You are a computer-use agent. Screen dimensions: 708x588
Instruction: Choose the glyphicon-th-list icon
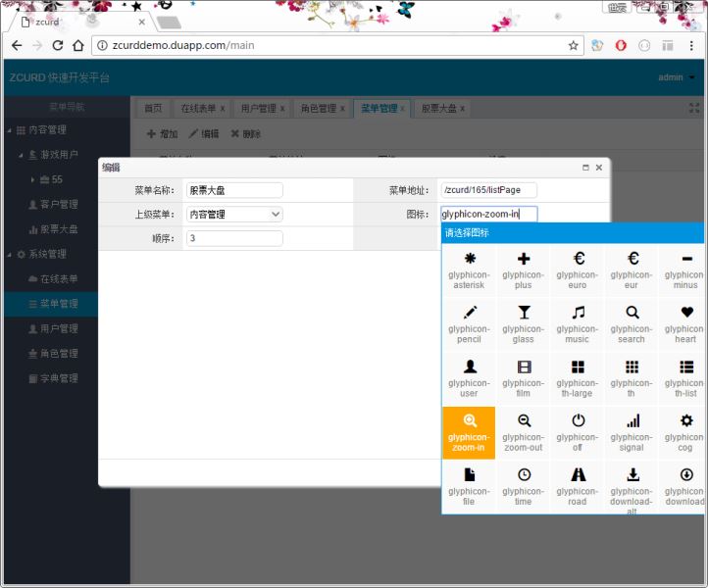(x=683, y=378)
